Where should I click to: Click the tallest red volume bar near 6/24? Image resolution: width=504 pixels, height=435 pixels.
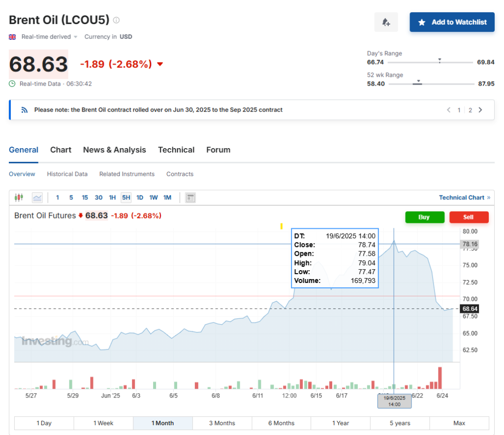tap(440, 378)
